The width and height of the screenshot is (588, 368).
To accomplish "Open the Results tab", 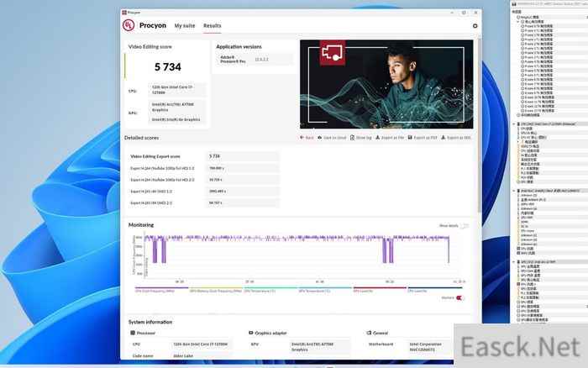I will click(x=213, y=26).
